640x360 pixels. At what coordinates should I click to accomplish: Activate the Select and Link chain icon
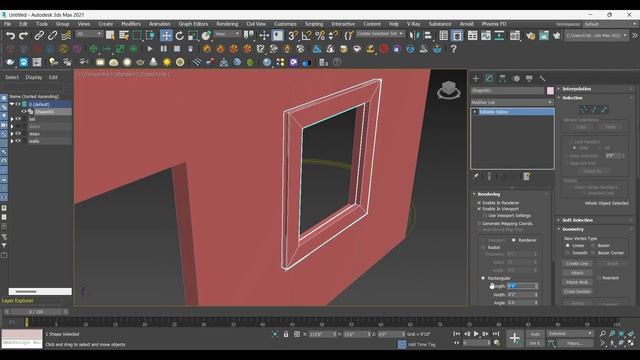point(39,36)
